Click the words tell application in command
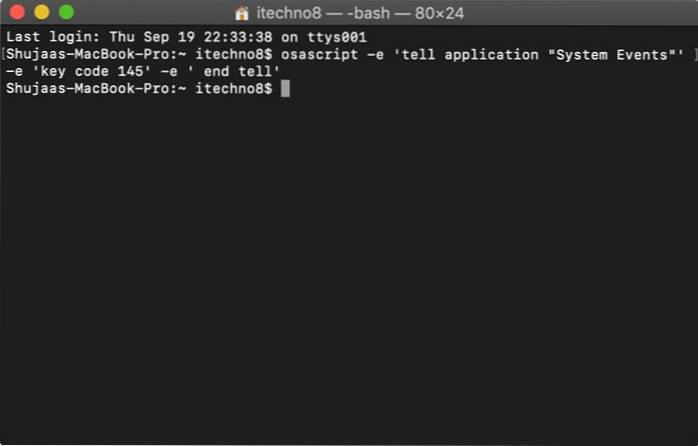The height and width of the screenshot is (446, 698). 467,55
